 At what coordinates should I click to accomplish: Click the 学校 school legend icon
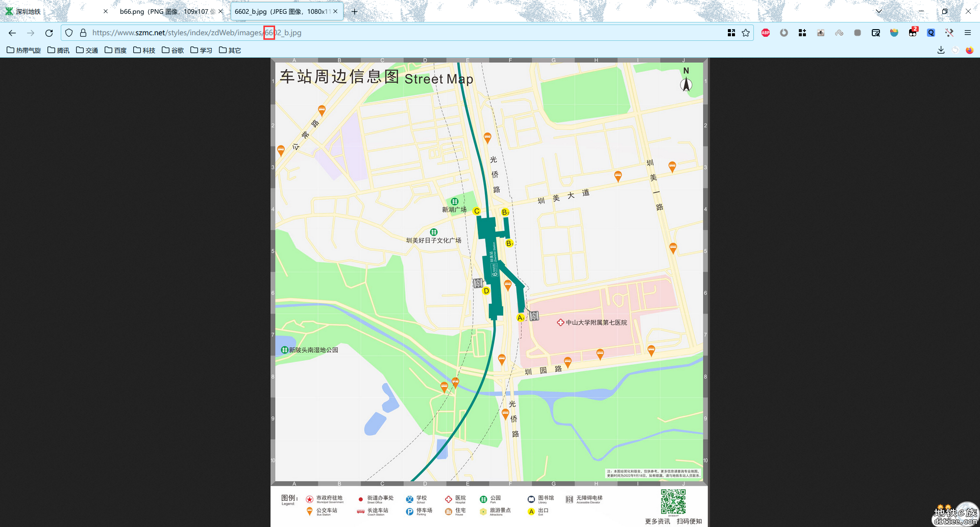[x=409, y=499]
